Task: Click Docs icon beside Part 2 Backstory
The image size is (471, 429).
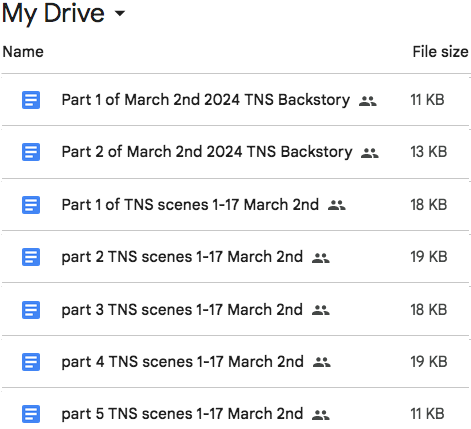Action: [x=31, y=152]
